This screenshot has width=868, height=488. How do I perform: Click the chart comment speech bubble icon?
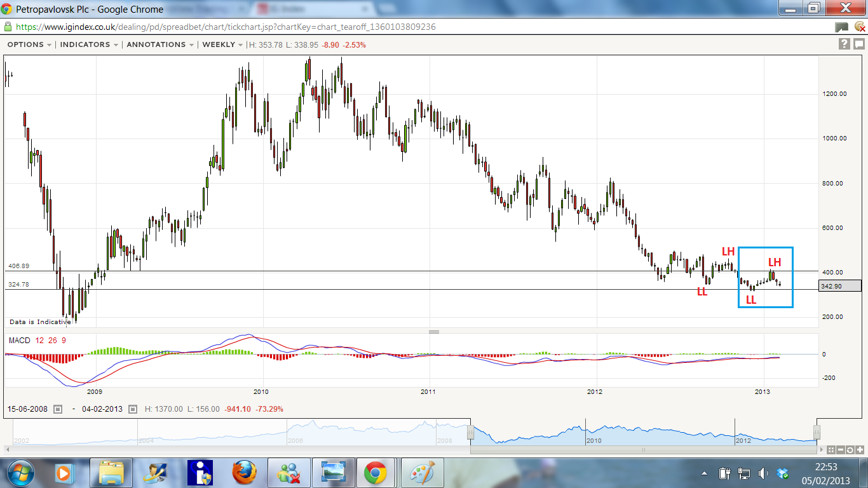858,44
